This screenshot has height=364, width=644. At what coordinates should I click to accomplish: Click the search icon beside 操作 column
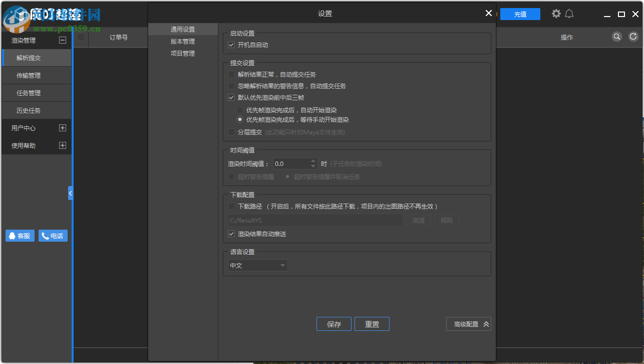[x=616, y=37]
